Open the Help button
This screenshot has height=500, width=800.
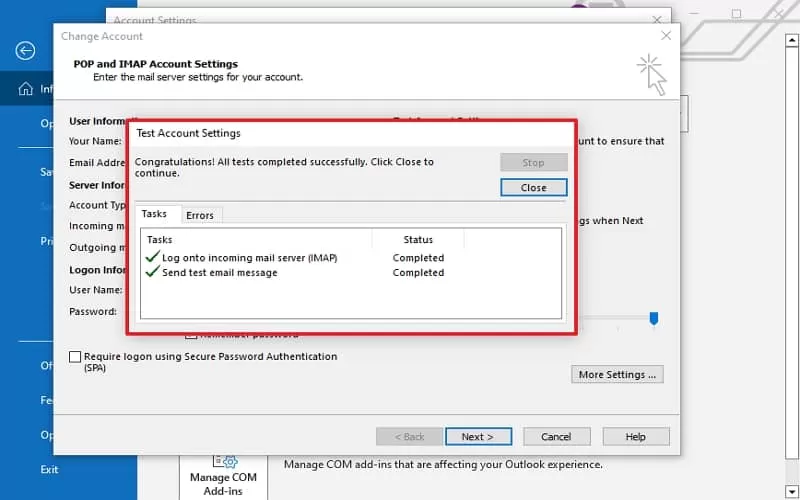click(x=636, y=437)
